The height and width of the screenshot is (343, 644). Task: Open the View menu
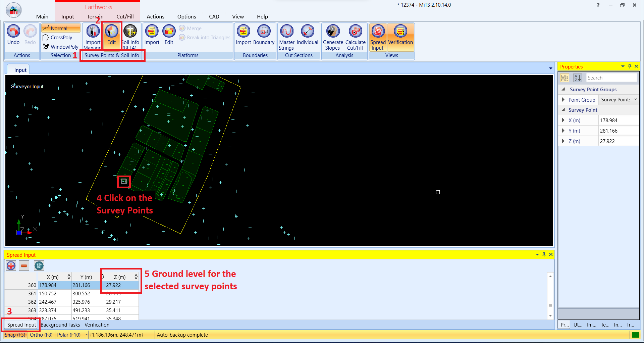pos(238,16)
